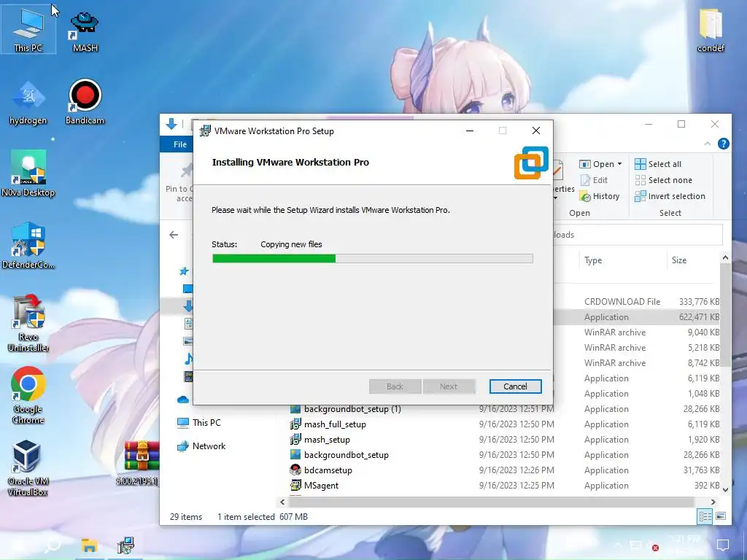Viewport: 747px width, 560px height.
Task: Click Open in Explorer ribbon
Action: (x=597, y=164)
